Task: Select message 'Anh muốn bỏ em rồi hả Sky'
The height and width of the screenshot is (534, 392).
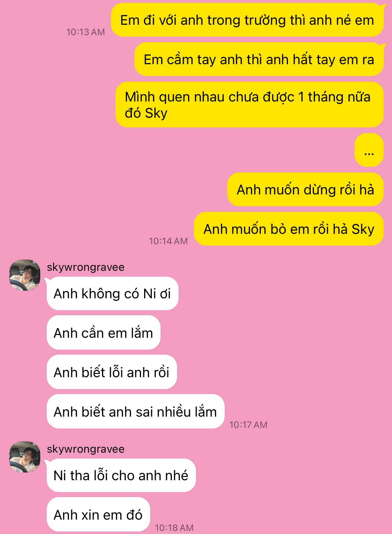Action: point(289,229)
